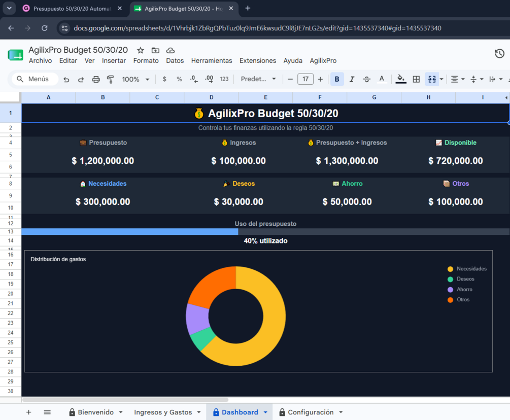
Task: Open Configuración tab options arrow
Action: point(341,412)
